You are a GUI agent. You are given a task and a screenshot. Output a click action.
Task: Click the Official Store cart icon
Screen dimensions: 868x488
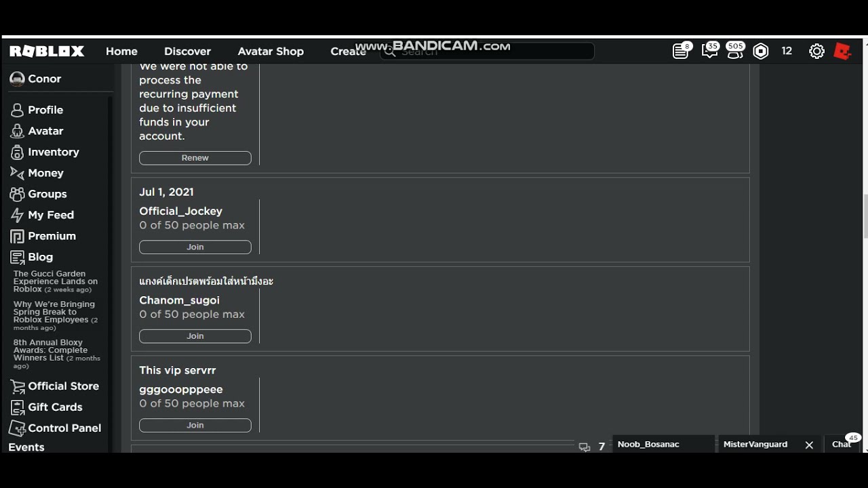[17, 386]
